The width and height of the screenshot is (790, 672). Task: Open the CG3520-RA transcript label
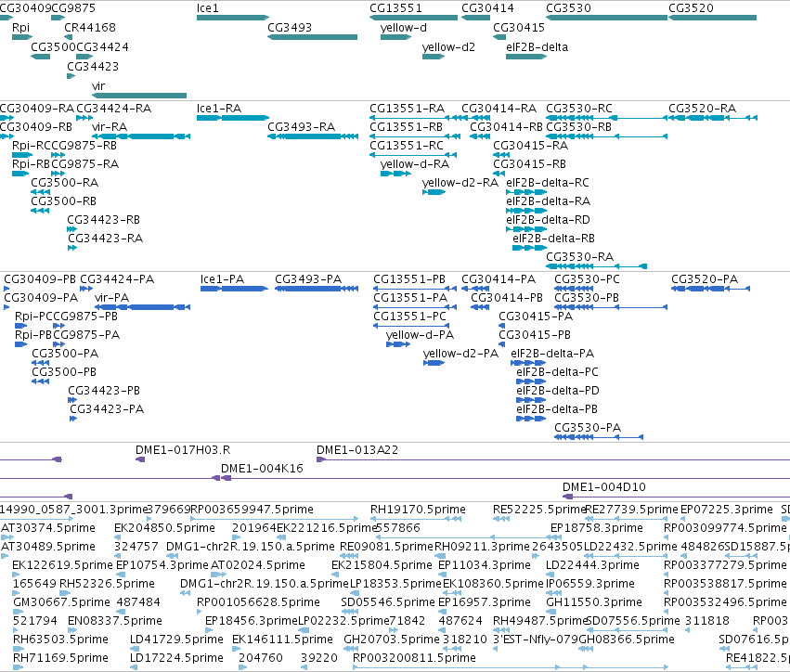tap(703, 109)
